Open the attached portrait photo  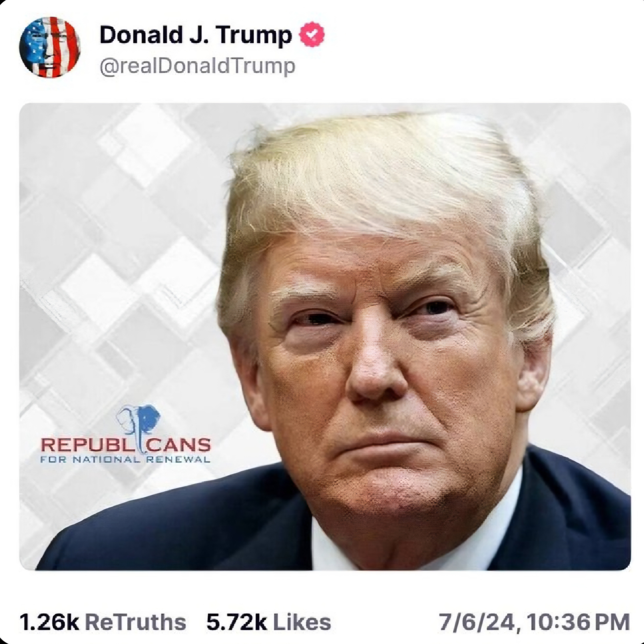click(x=325, y=337)
